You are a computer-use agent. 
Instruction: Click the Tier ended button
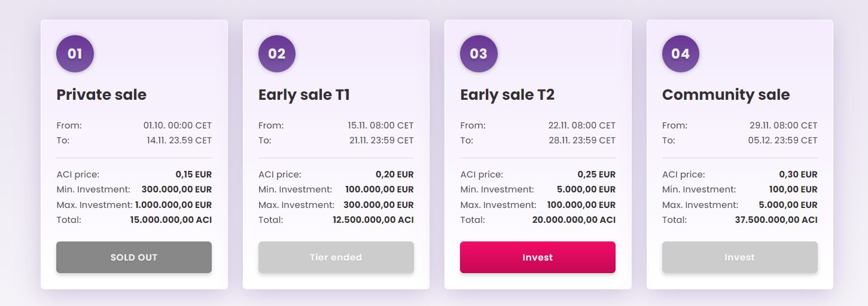(x=336, y=257)
